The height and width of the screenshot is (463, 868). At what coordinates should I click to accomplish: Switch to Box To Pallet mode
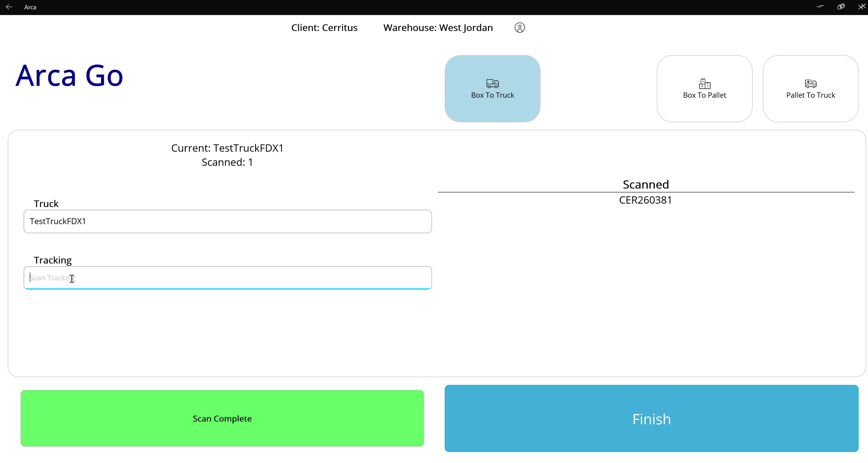point(704,89)
